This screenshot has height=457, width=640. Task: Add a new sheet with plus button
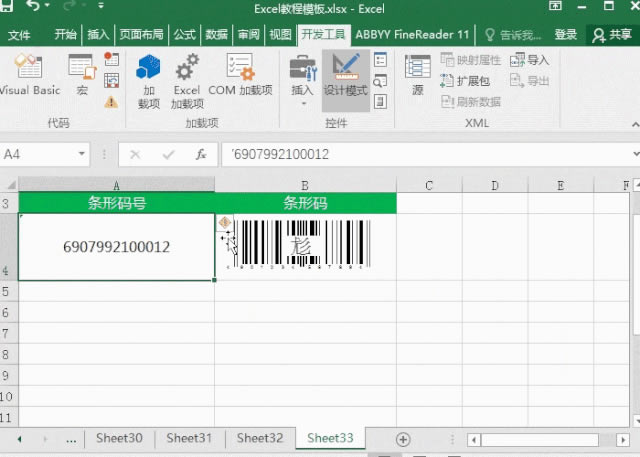[403, 439]
